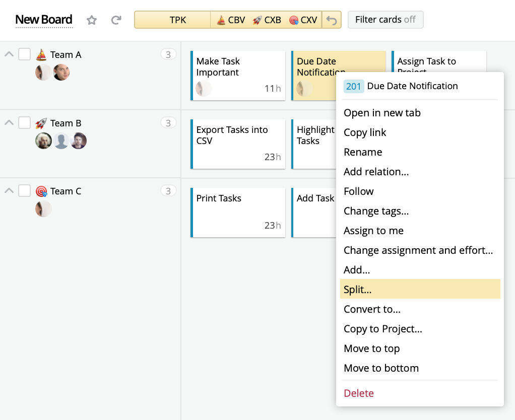Click the CXV tag button

coord(303,20)
